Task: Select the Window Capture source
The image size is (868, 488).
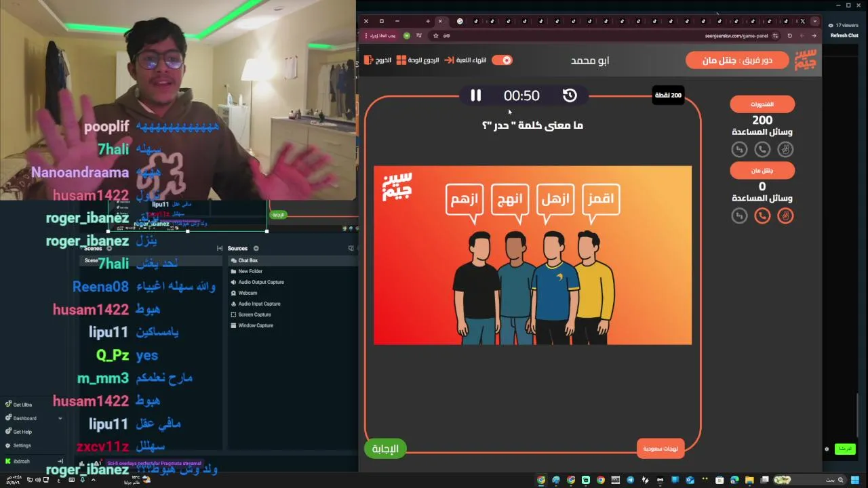Action: 292,325
